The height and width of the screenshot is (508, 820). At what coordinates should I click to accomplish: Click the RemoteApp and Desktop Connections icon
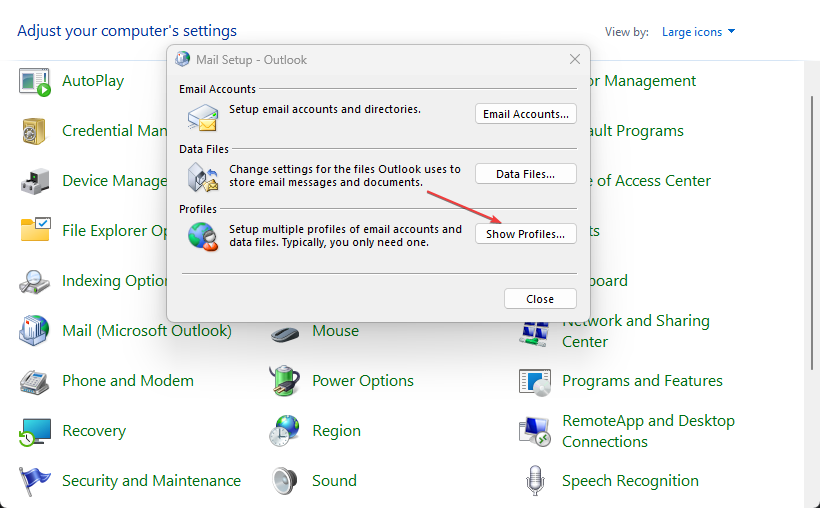[534, 431]
